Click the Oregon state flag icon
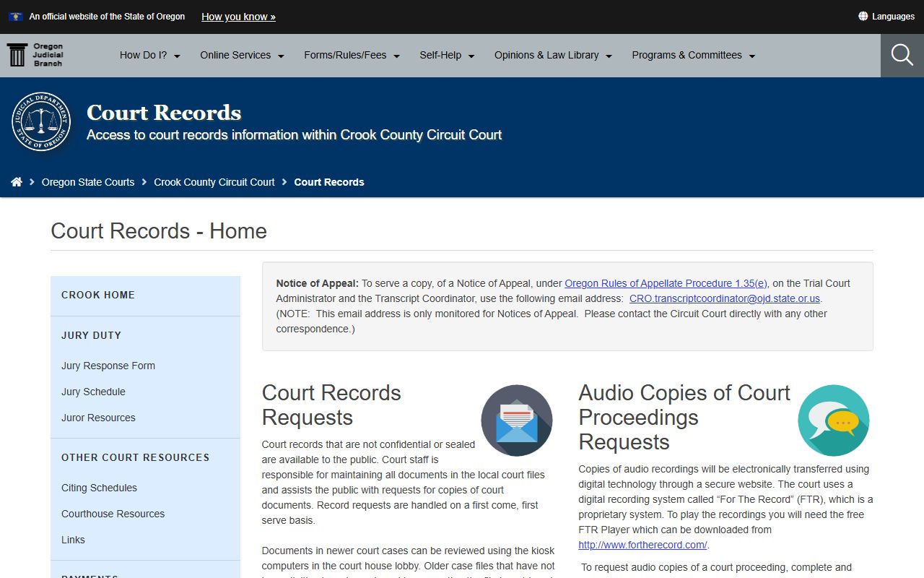The width and height of the screenshot is (924, 578). tap(16, 17)
